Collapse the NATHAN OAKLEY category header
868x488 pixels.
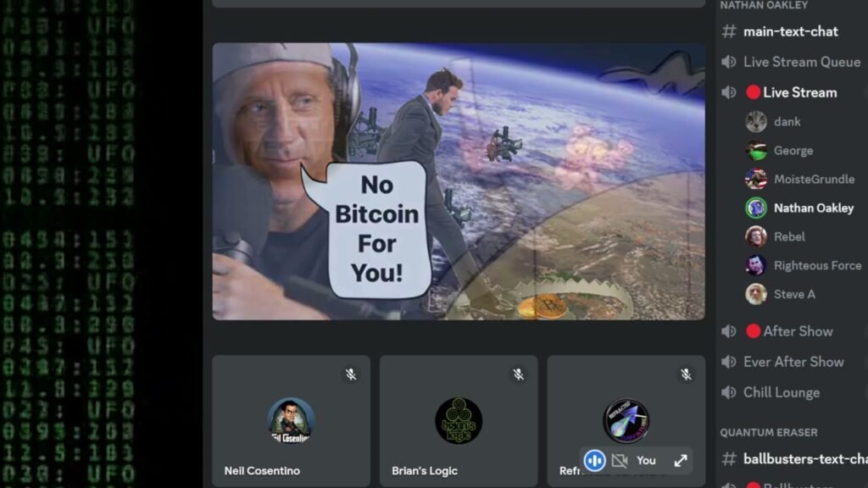pos(764,5)
